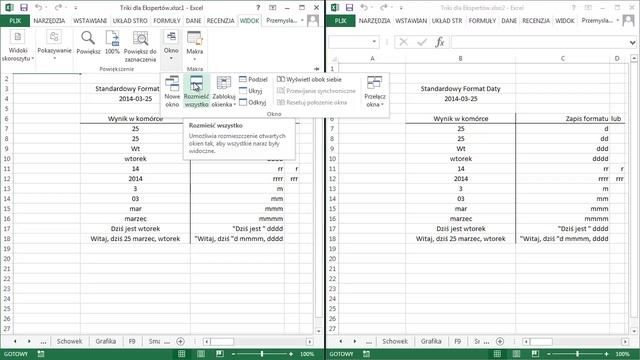
Task: Add new sheet in left window
Action: (180, 341)
